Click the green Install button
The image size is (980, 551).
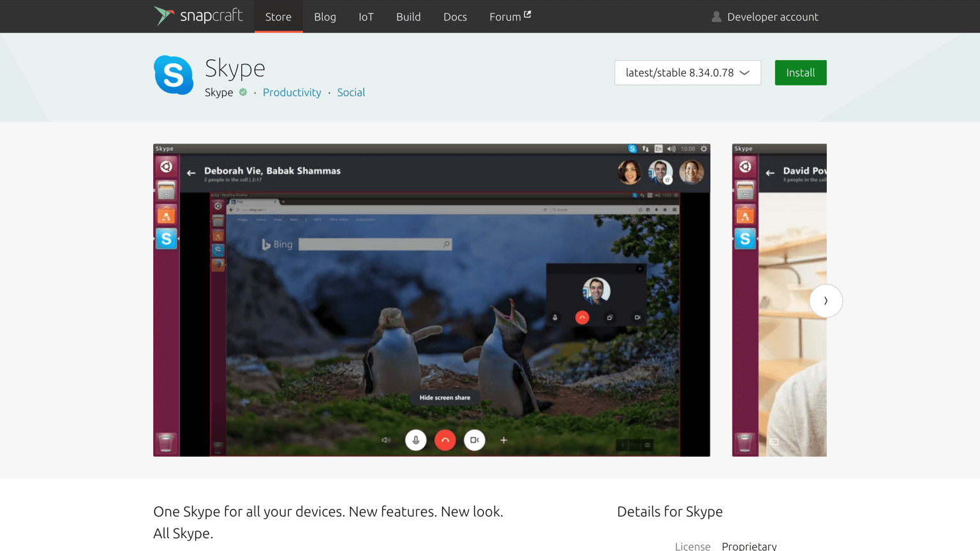click(x=800, y=73)
